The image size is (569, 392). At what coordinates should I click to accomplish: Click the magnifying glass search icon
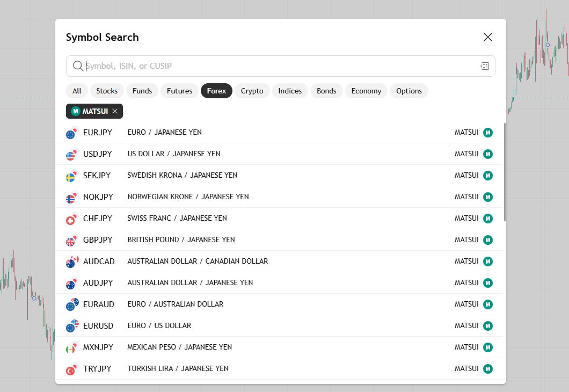coord(78,66)
